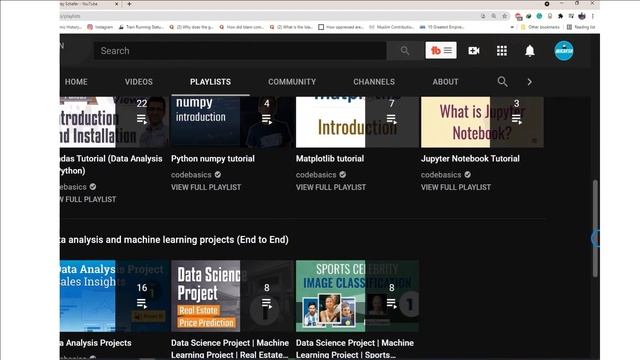Bookmark this page with the star icon
The width and height of the screenshot is (640, 360).
[x=504, y=16]
